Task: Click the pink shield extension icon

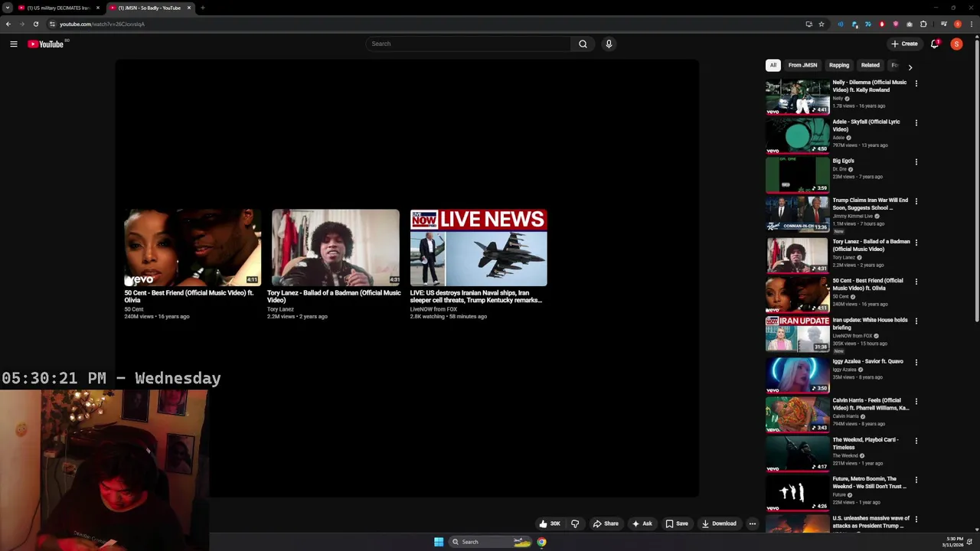Action: point(896,24)
